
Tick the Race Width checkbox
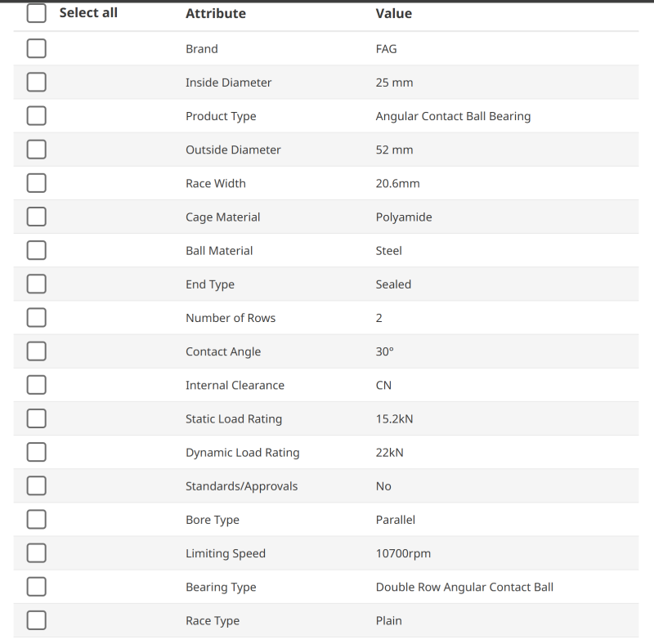point(36,183)
